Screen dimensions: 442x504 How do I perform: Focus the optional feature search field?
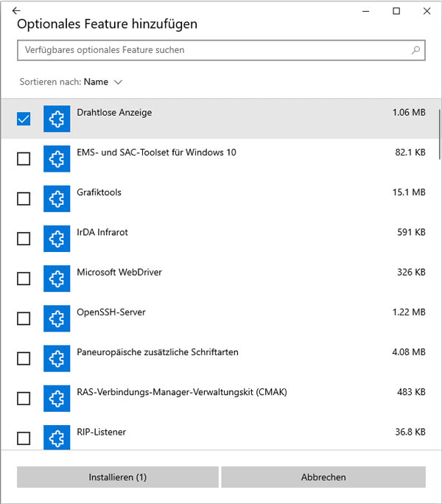214,50
